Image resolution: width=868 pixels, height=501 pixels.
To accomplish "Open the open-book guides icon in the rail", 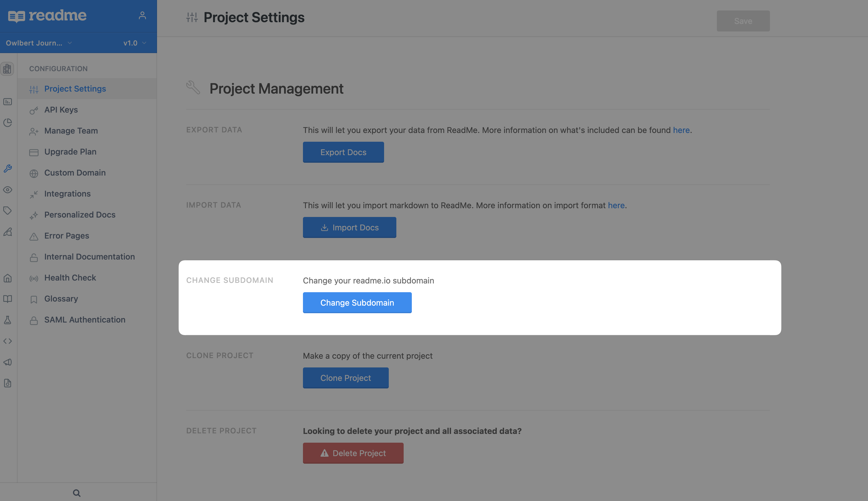I will click(x=8, y=299).
